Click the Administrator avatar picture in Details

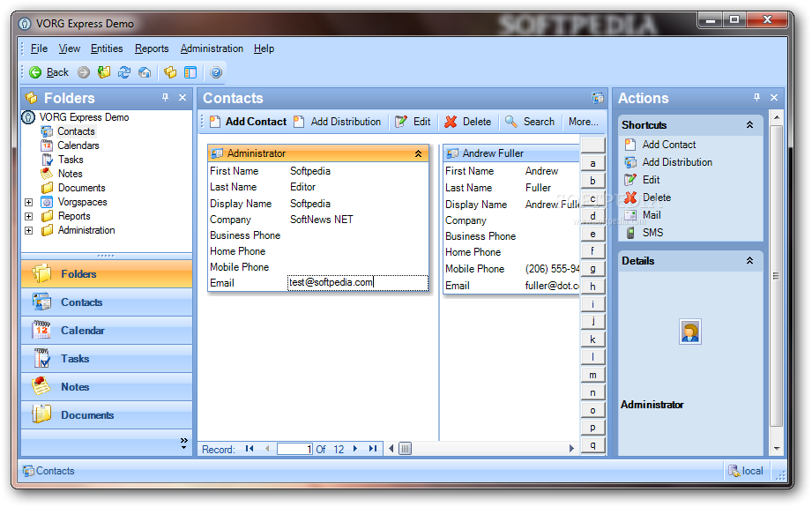pyautogui.click(x=690, y=332)
